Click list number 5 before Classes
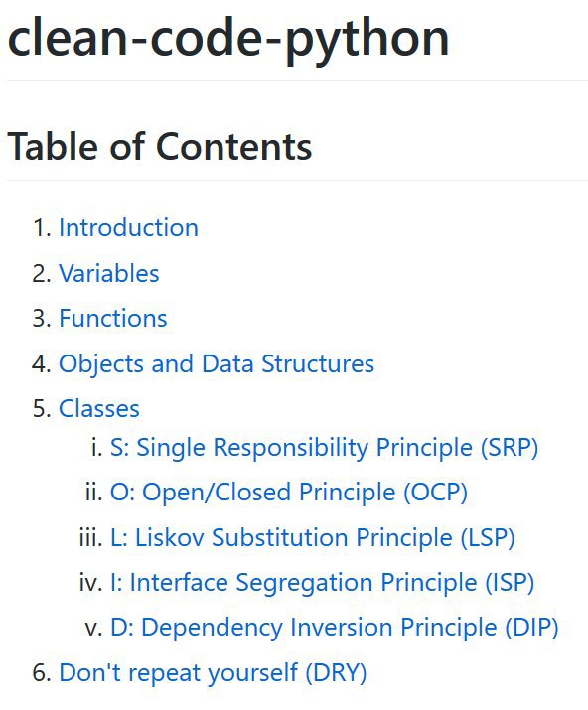Image resolution: width=588 pixels, height=710 pixels. point(42,409)
